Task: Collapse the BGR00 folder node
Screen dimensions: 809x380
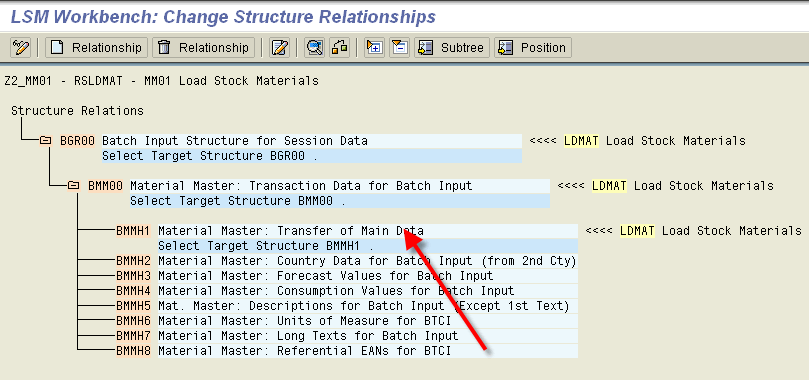Action: click(x=45, y=141)
